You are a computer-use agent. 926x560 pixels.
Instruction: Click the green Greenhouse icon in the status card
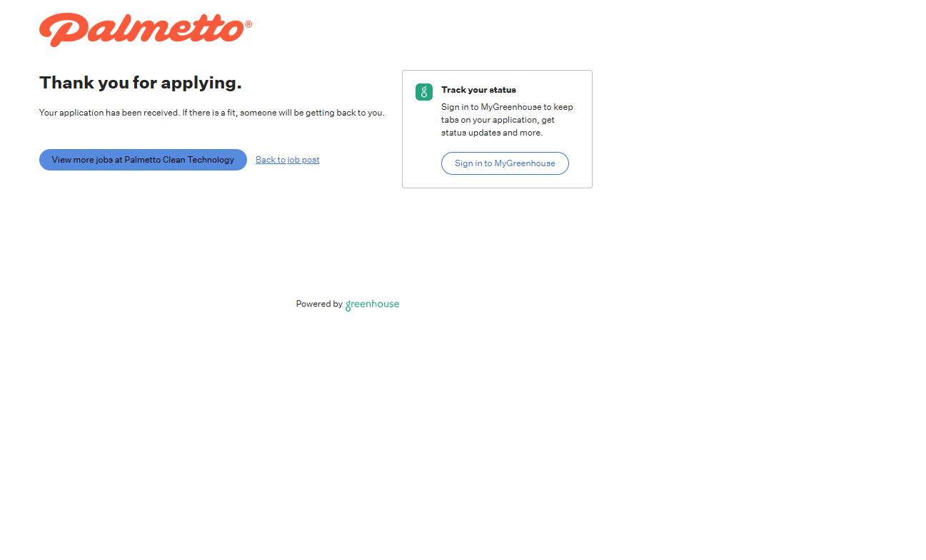pos(424,92)
